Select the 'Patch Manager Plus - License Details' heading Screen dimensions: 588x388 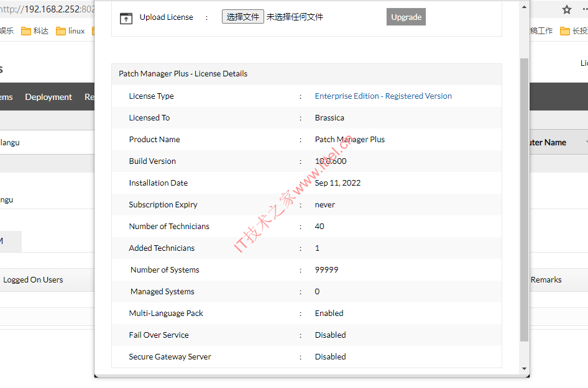tap(183, 74)
